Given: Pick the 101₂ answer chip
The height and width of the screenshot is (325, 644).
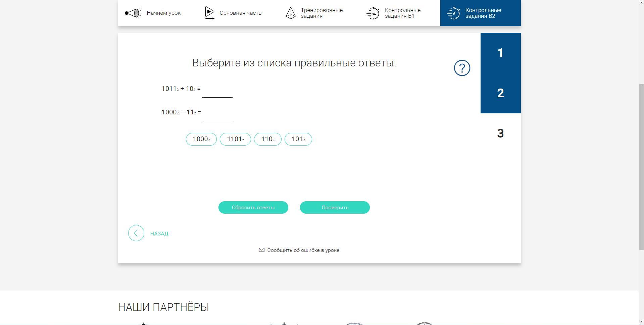Looking at the screenshot, I should [298, 139].
